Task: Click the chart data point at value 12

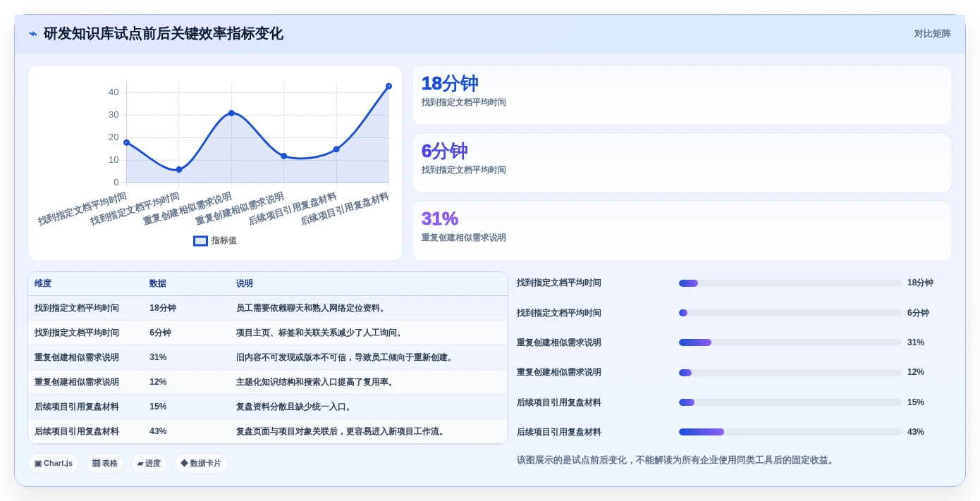Action: pyautogui.click(x=284, y=156)
